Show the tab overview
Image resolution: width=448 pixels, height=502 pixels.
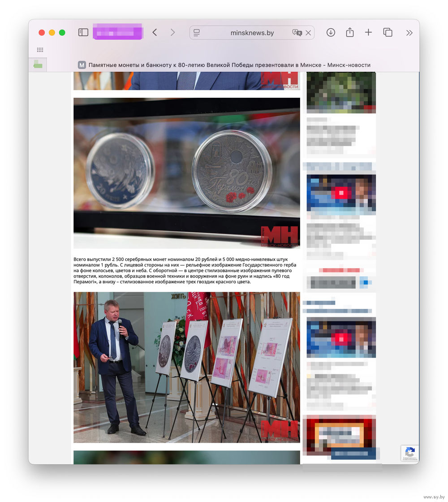coord(388,32)
